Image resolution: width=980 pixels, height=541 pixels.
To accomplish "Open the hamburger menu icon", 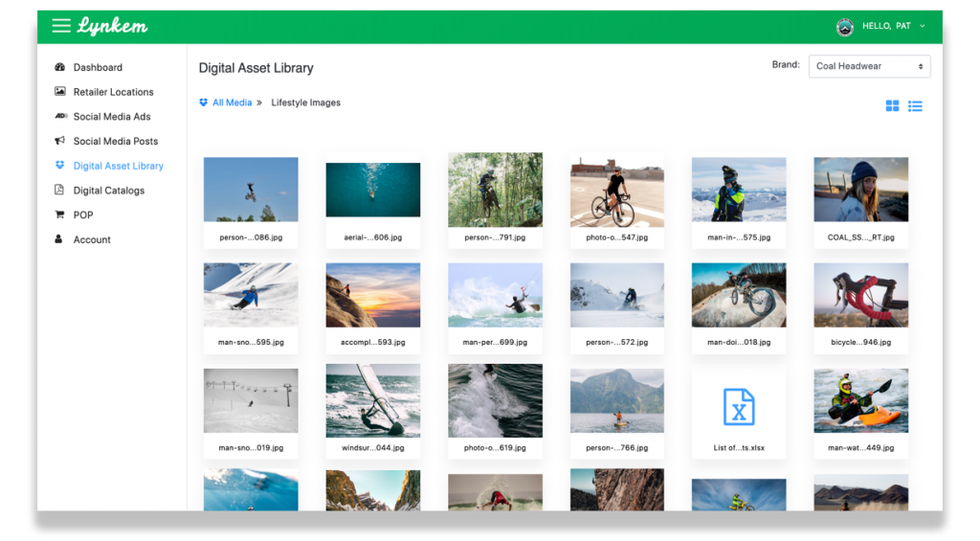I will tap(60, 26).
